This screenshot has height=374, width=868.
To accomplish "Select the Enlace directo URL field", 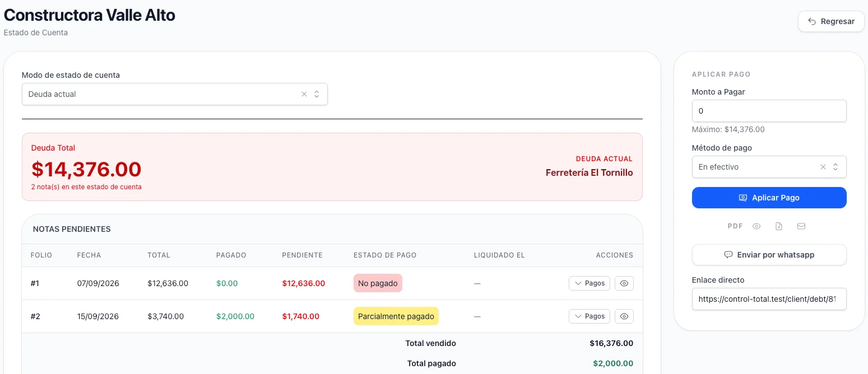I will [769, 299].
